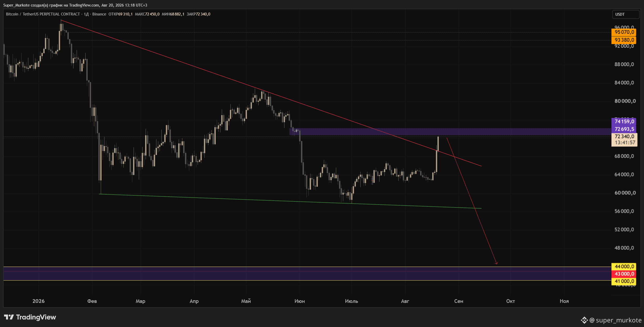
Task: Click the 44 000,0 yellow price label
Action: tap(624, 266)
